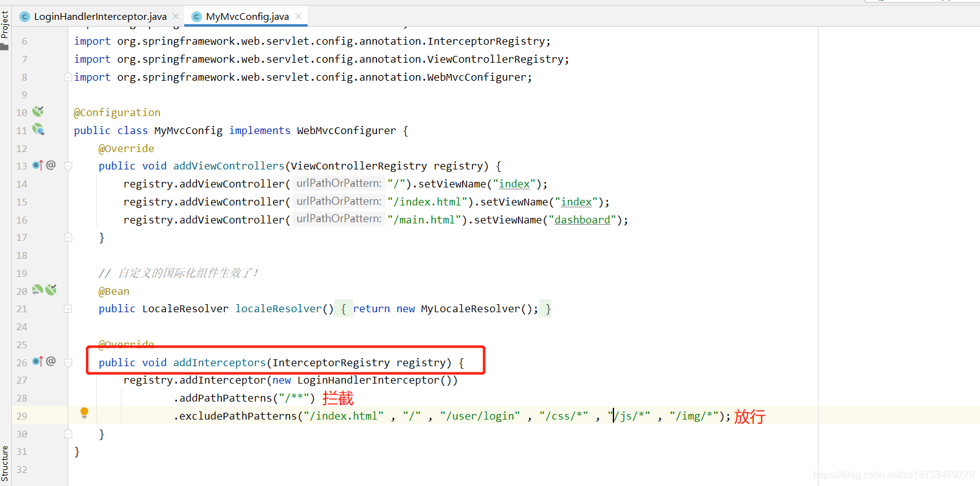The width and height of the screenshot is (980, 486).
Task: Click line number 32 in the gutter
Action: click(x=22, y=469)
